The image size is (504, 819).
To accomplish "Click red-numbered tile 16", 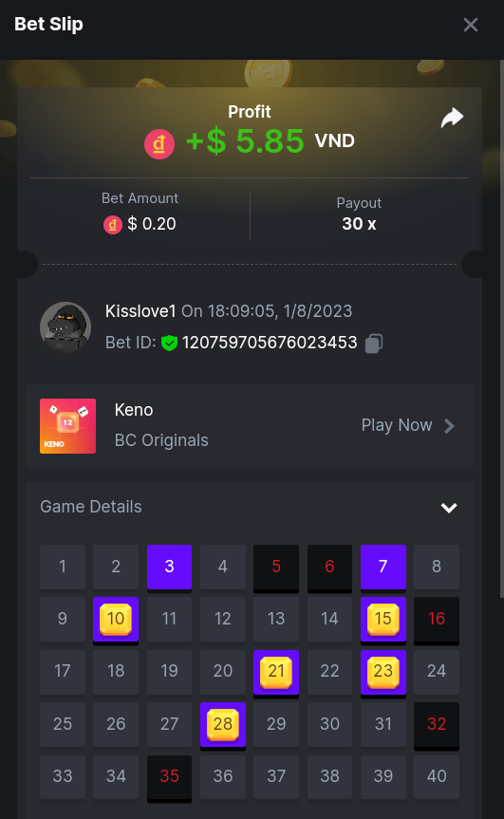I will pyautogui.click(x=437, y=620).
